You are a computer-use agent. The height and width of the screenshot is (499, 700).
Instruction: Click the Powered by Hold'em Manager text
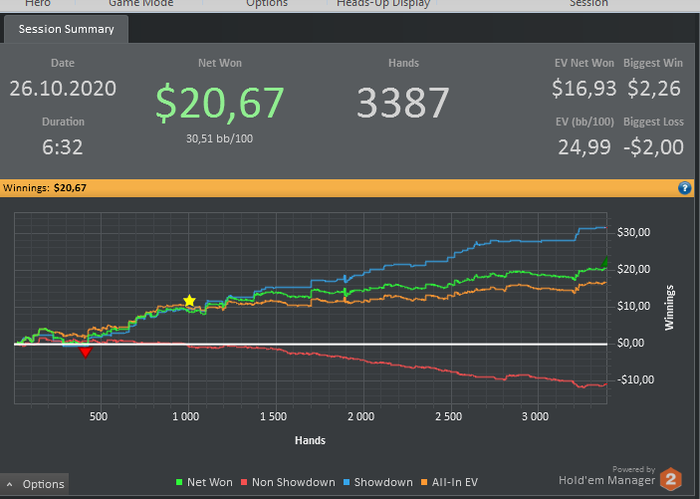[607, 476]
